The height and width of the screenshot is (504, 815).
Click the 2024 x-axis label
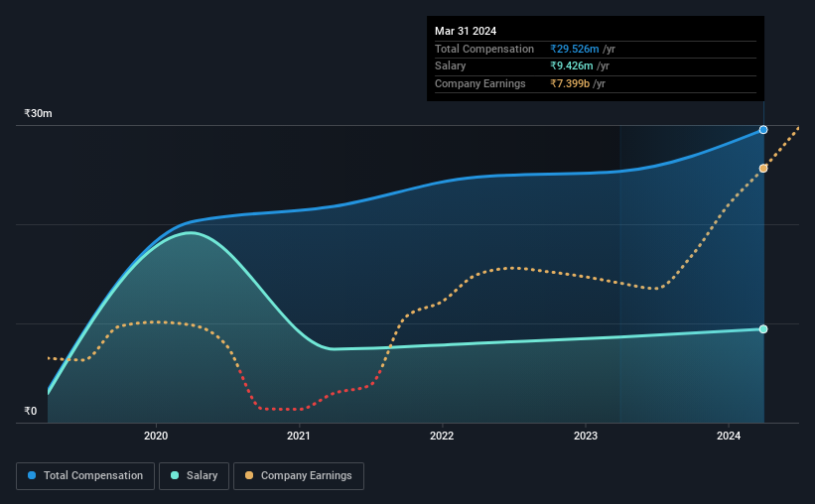[x=729, y=436]
